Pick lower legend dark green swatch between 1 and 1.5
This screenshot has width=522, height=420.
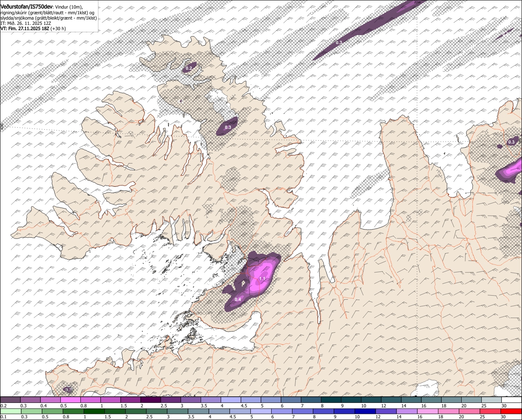[x=94, y=411]
